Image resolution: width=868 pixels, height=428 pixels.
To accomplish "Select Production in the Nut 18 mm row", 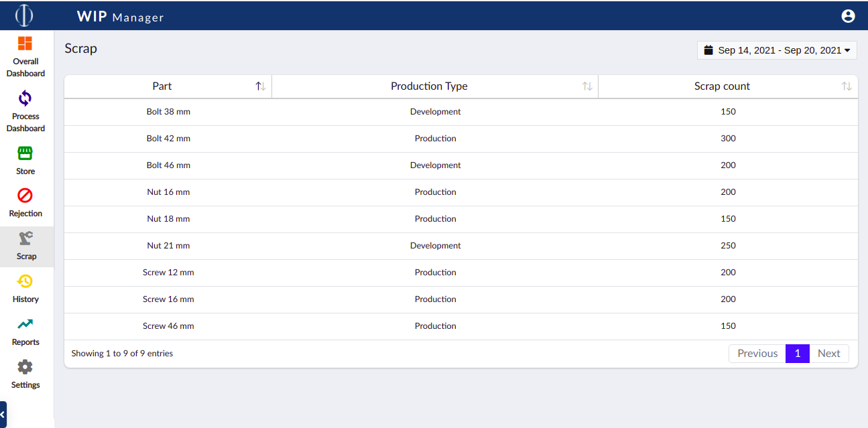I will pyautogui.click(x=436, y=219).
